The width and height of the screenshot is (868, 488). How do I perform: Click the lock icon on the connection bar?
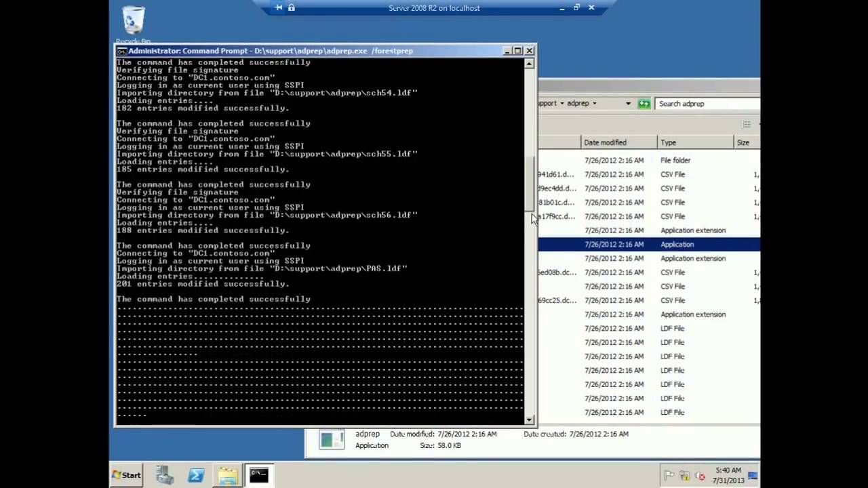tap(292, 7)
